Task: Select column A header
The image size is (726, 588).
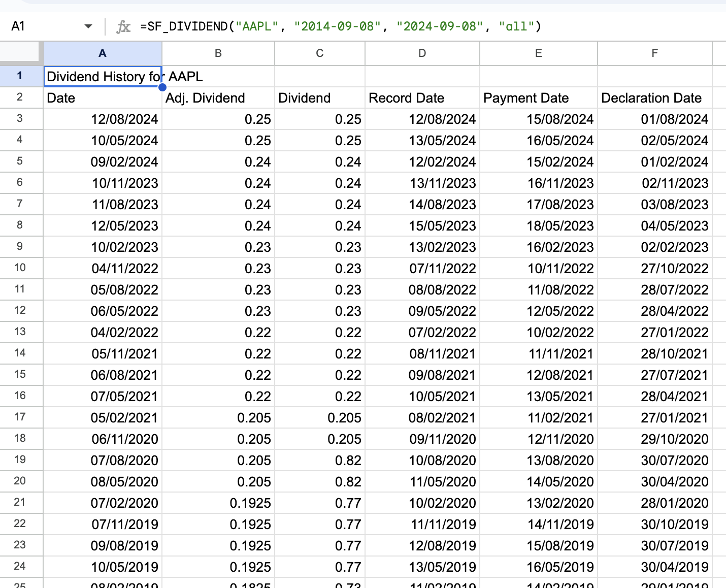Action: point(103,53)
